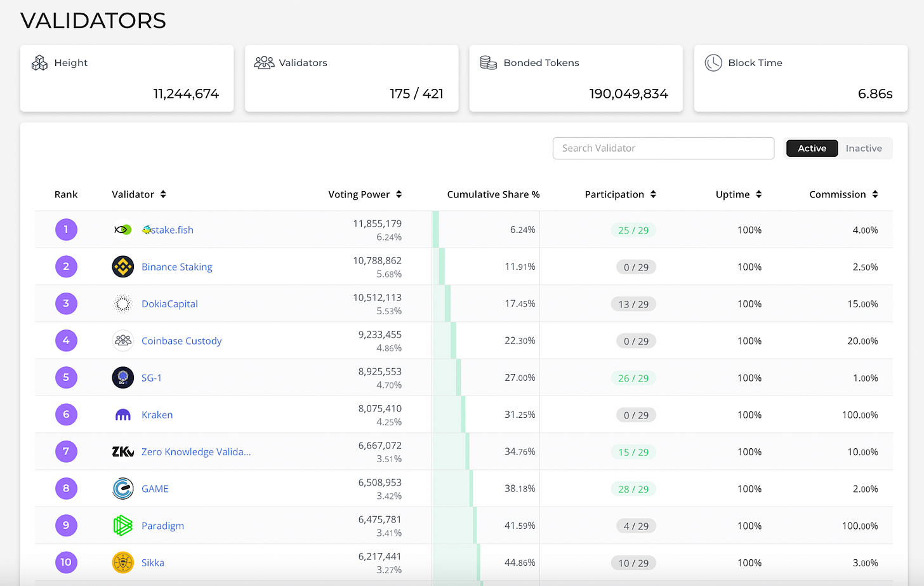Click the 28 / 29 participation badge
Screen dimensions: 924x586
click(633, 489)
